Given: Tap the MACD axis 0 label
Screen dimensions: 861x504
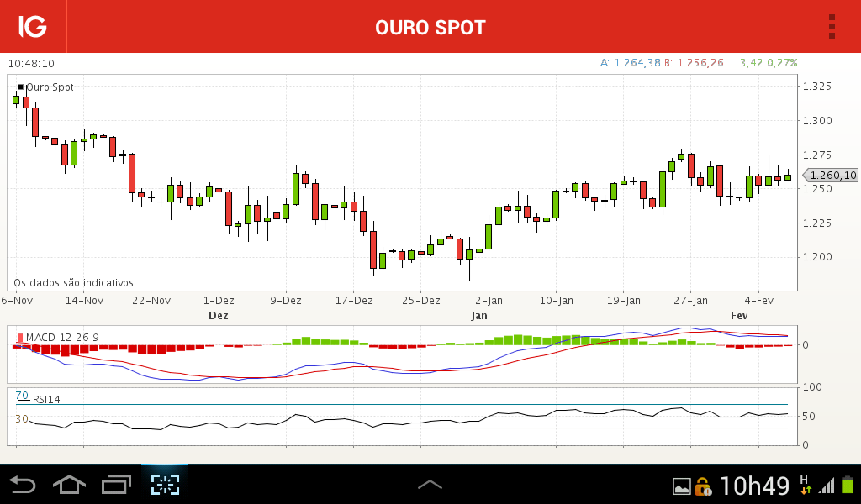Looking at the screenshot, I should pyautogui.click(x=806, y=345).
